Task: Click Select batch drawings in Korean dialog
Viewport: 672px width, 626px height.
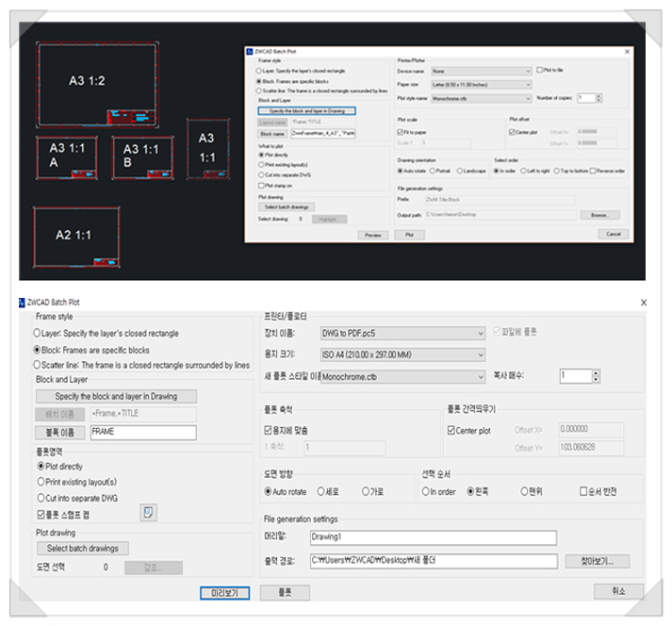Action: pyautogui.click(x=83, y=548)
